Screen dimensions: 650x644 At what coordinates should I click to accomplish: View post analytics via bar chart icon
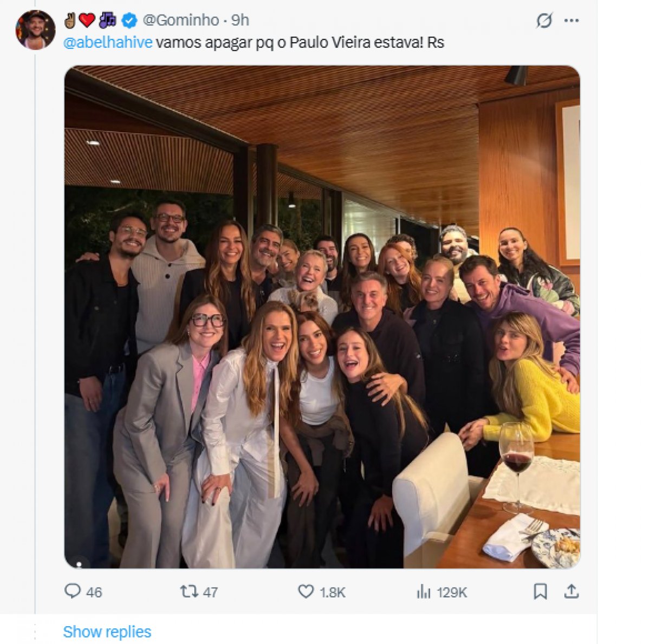tap(424, 591)
